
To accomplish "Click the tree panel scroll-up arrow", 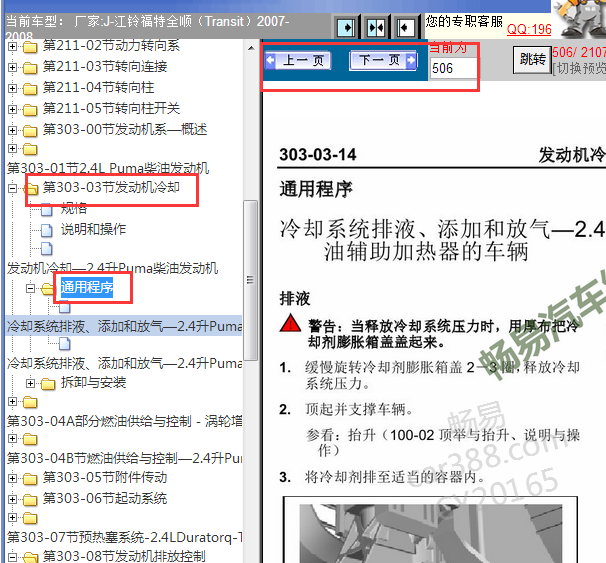I will [x=251, y=48].
